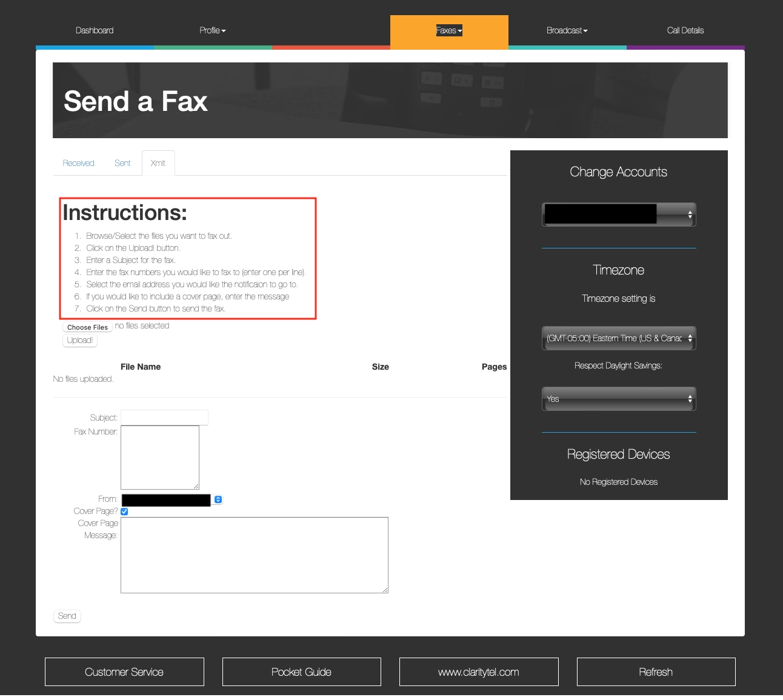Open the Eastern Time timezone dropdown
Screen dimensions: 783x700
pyautogui.click(x=619, y=338)
